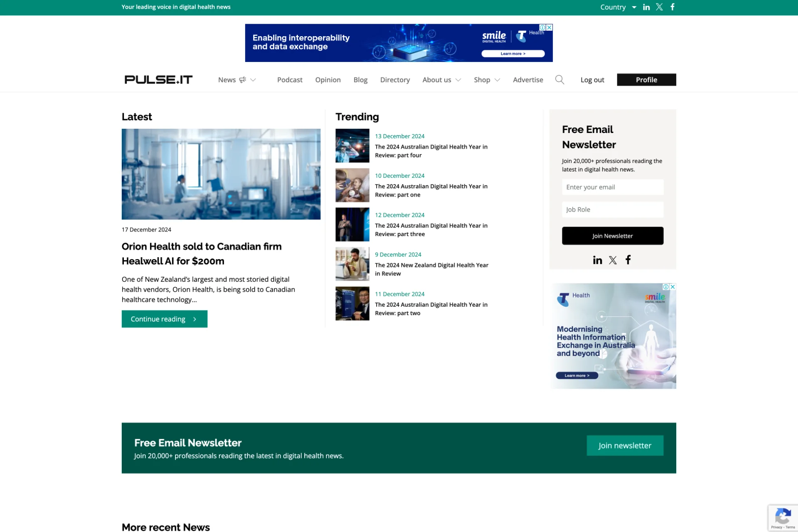Open the LinkedIn icon in top bar
This screenshot has height=532, width=798.
coord(646,7)
